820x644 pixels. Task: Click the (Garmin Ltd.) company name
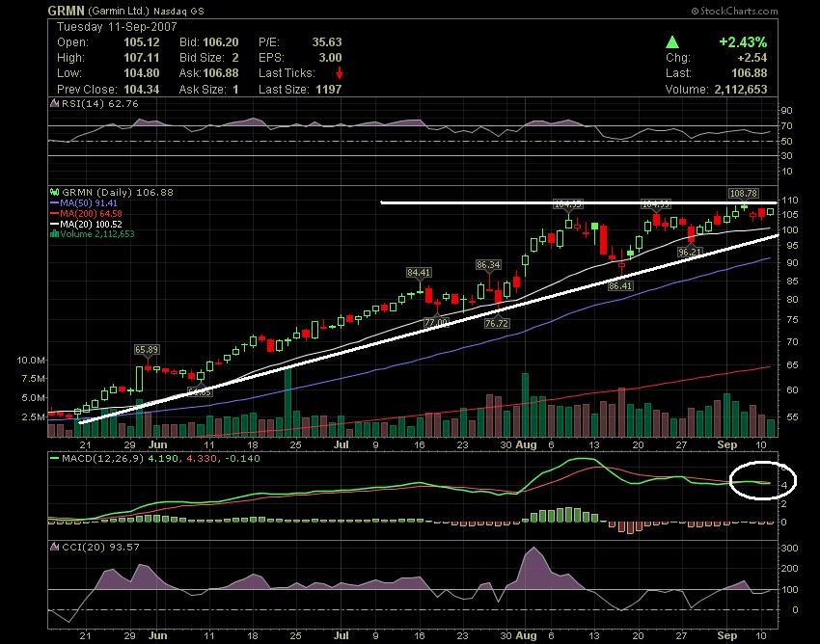click(119, 11)
